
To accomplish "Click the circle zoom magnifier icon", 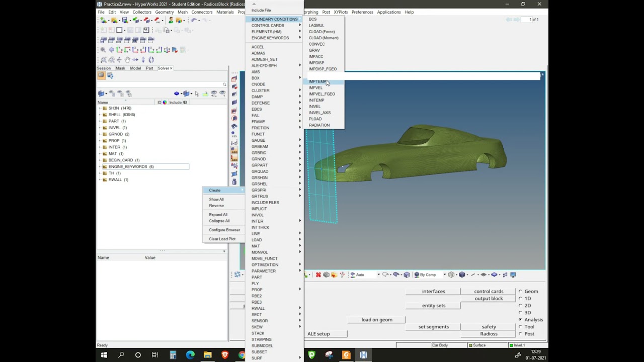I will [111, 59].
